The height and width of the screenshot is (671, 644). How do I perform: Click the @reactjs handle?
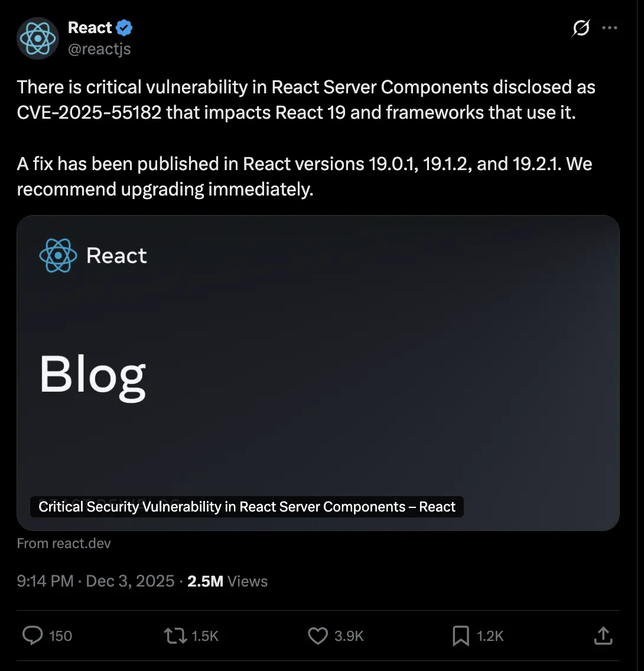click(x=99, y=48)
